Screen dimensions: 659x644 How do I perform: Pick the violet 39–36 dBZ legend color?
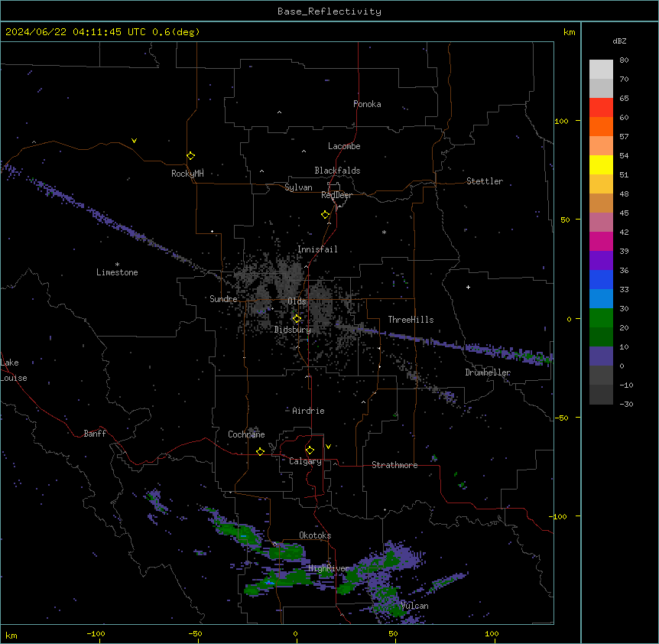[601, 261]
